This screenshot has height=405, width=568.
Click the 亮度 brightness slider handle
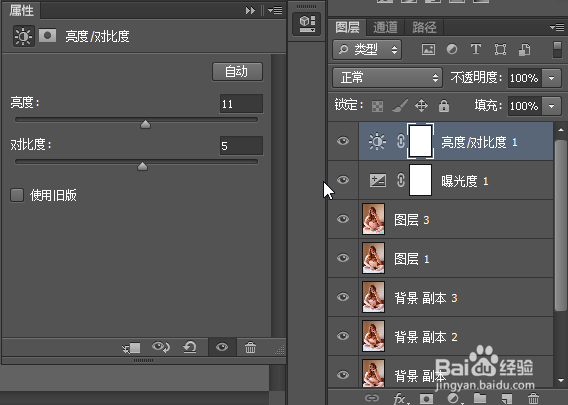(x=145, y=124)
